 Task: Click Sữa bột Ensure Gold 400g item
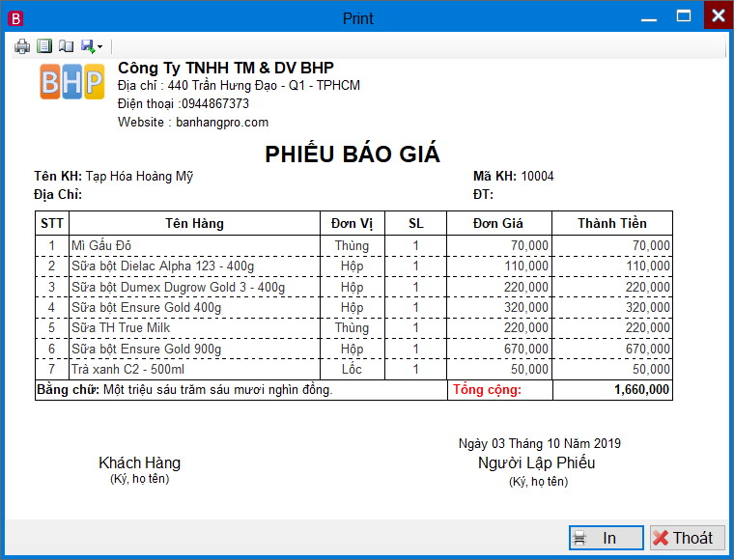(x=146, y=307)
